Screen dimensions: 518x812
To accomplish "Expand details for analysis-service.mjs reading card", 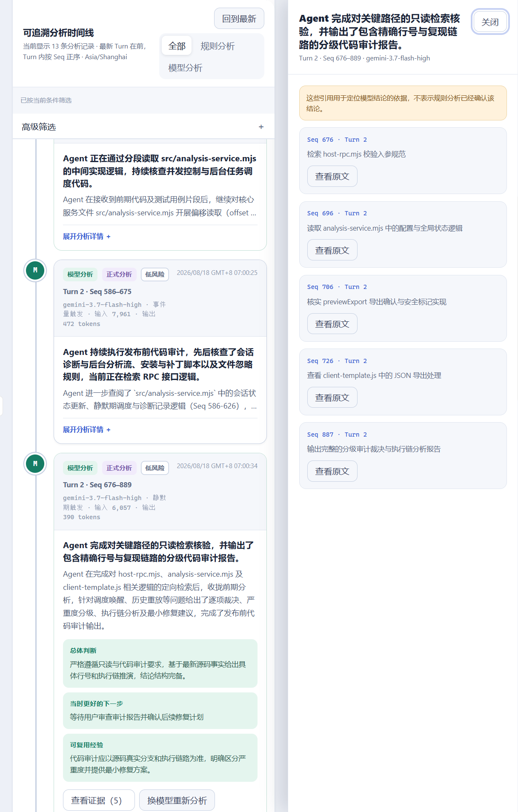I will (87, 236).
